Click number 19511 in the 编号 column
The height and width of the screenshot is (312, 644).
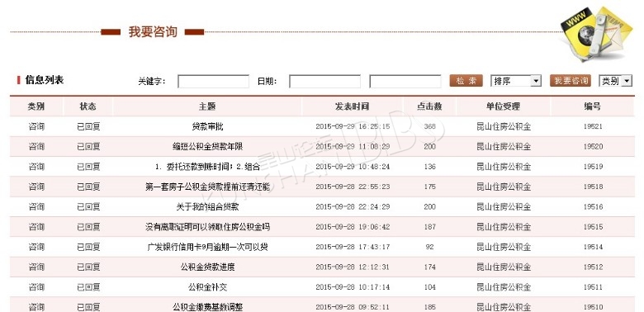click(x=593, y=287)
